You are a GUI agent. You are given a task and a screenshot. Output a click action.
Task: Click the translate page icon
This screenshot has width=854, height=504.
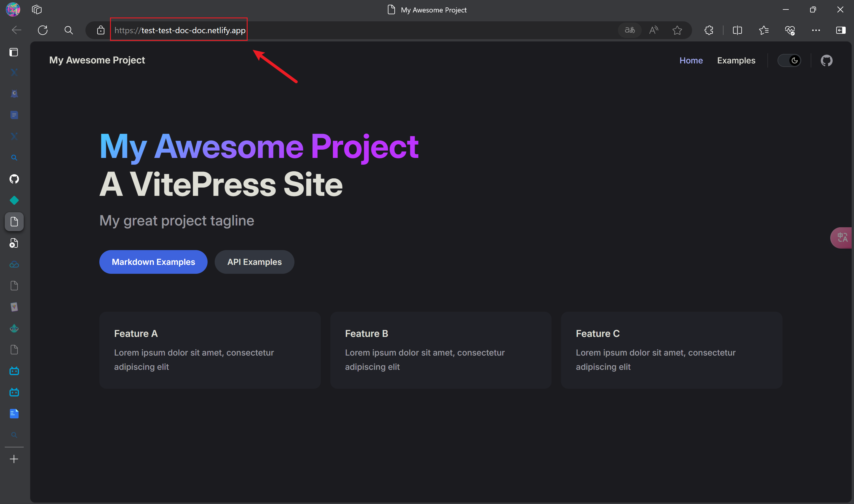(630, 30)
